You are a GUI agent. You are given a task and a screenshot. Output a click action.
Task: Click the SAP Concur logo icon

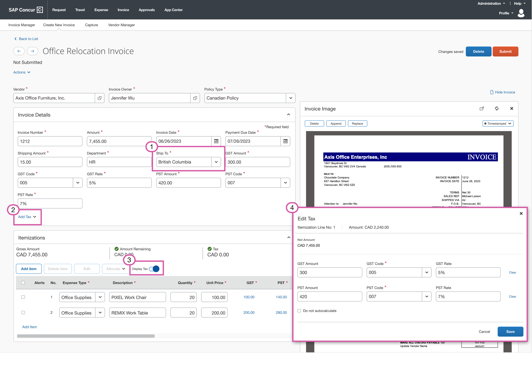click(40, 10)
